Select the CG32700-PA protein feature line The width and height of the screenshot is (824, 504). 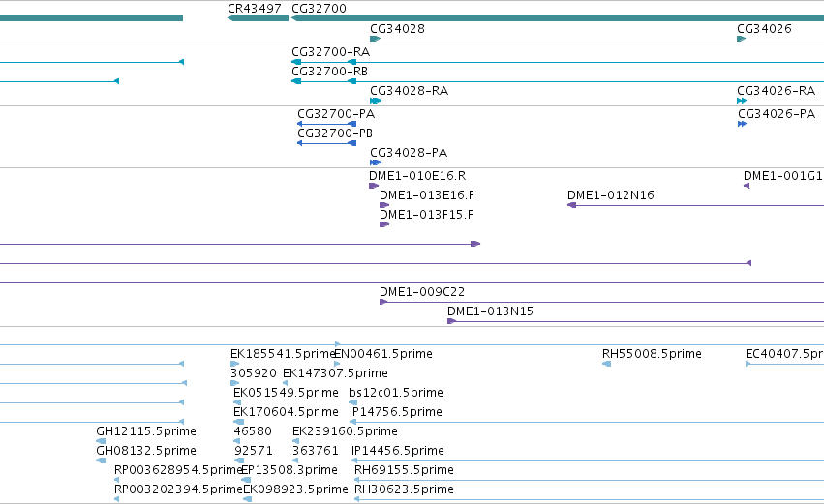(x=327, y=124)
